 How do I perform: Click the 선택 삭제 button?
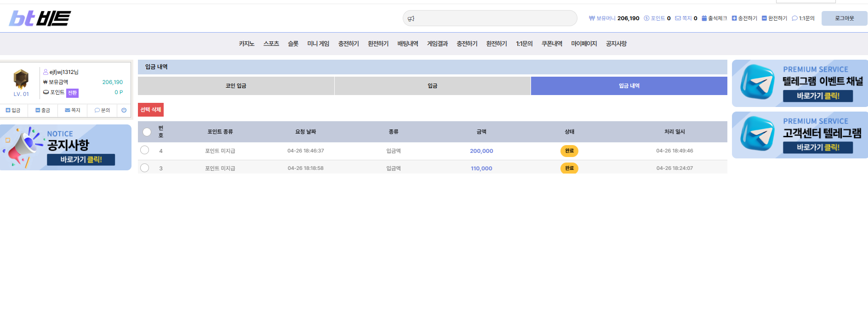151,110
